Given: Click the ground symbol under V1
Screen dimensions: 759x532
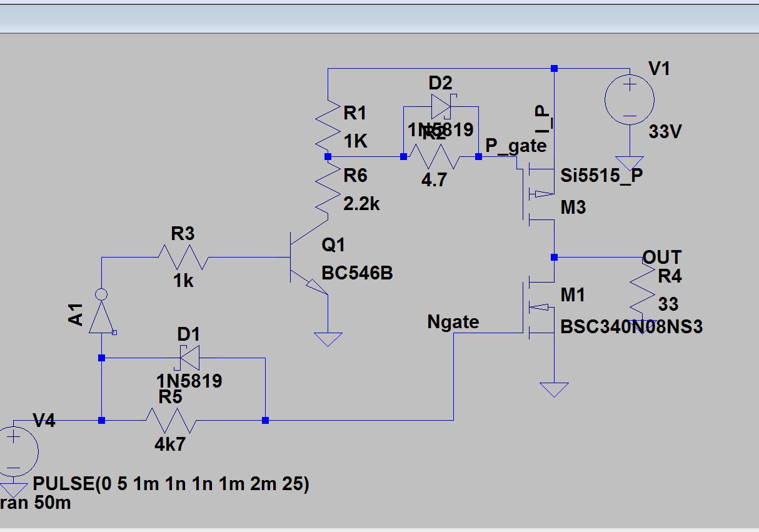Looking at the screenshot, I should [630, 164].
